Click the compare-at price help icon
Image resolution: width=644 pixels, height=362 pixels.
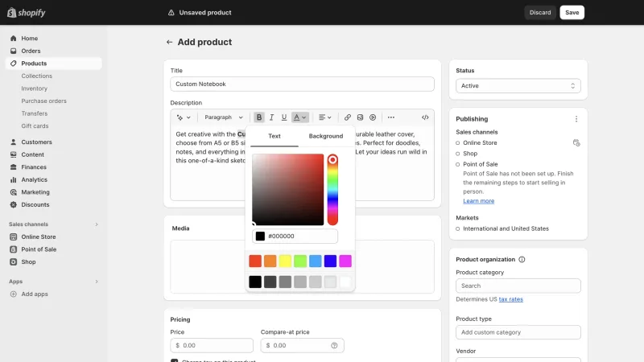click(x=334, y=346)
